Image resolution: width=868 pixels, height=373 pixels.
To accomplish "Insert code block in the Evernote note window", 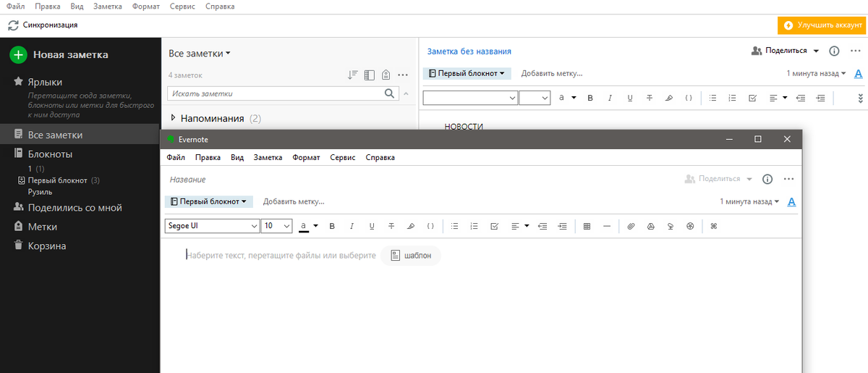I will [x=430, y=226].
